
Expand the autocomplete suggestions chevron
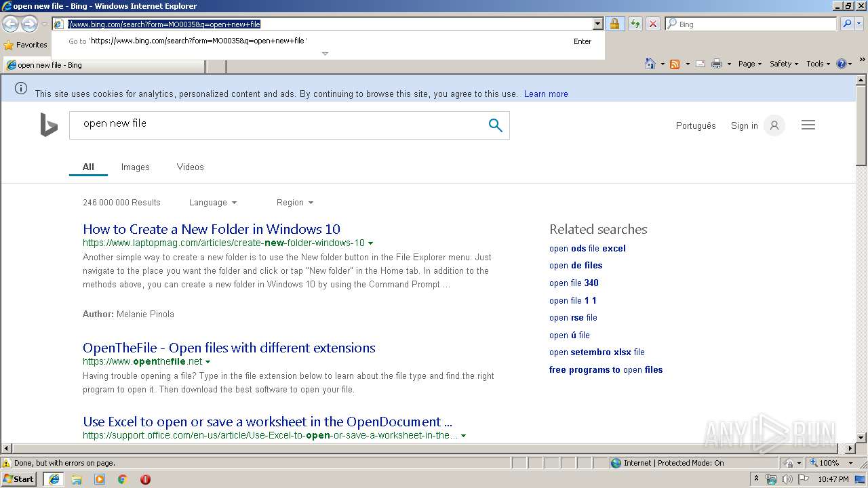click(325, 54)
